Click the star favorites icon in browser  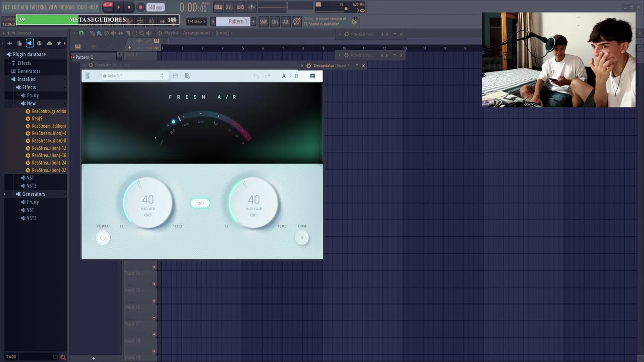tap(59, 43)
